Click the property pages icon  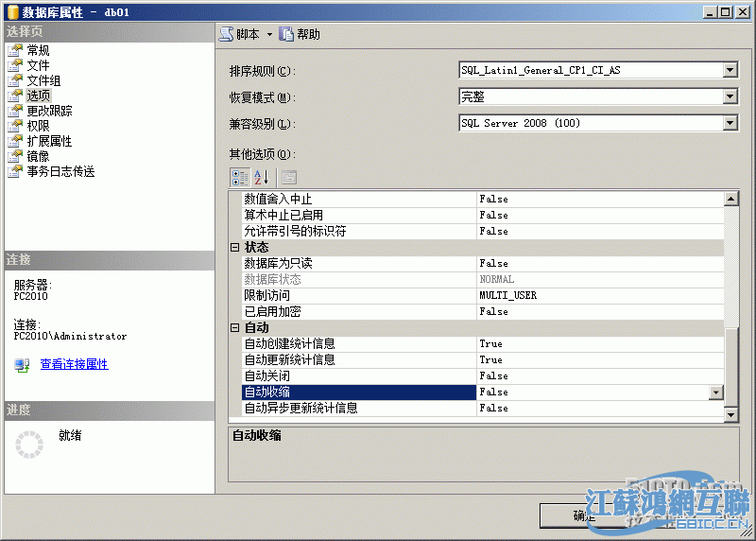coord(289,178)
